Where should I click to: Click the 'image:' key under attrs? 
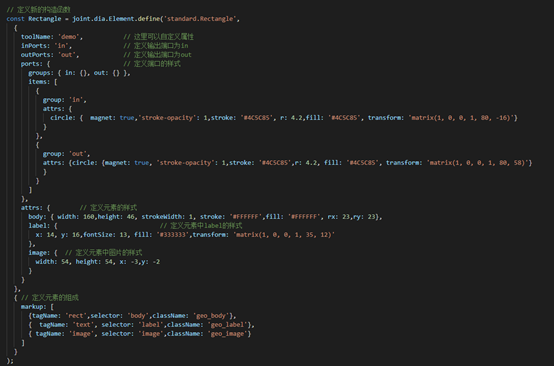39,253
